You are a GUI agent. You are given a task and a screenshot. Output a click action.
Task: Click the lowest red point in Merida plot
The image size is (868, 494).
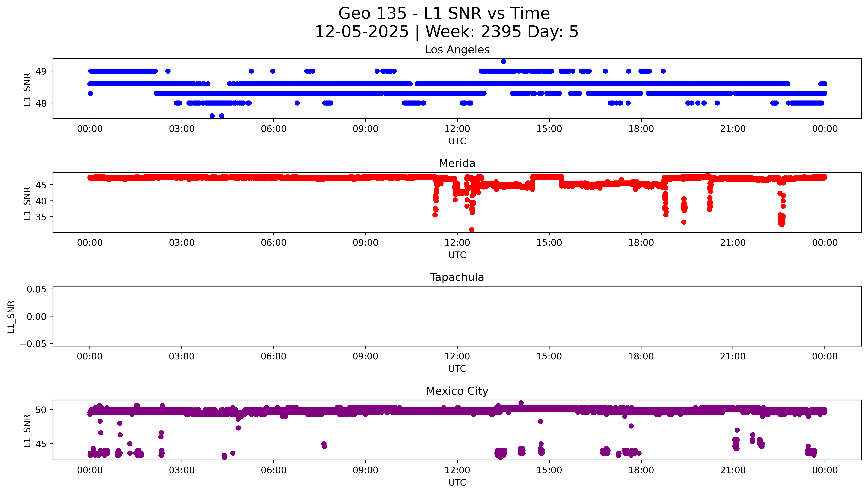[x=472, y=230]
